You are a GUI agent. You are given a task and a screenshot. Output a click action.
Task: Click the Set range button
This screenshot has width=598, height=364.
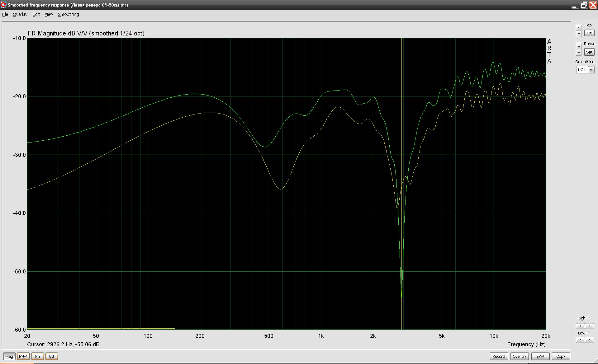589,52
